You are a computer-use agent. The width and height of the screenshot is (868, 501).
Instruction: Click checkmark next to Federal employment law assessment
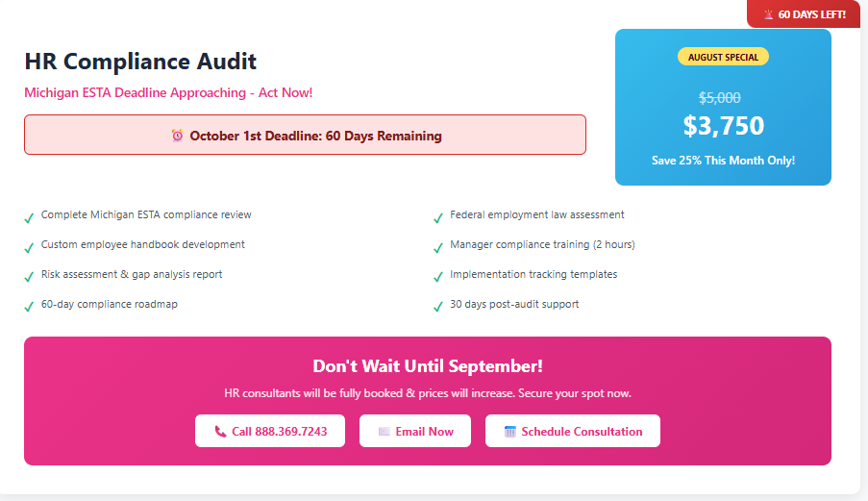(x=438, y=218)
